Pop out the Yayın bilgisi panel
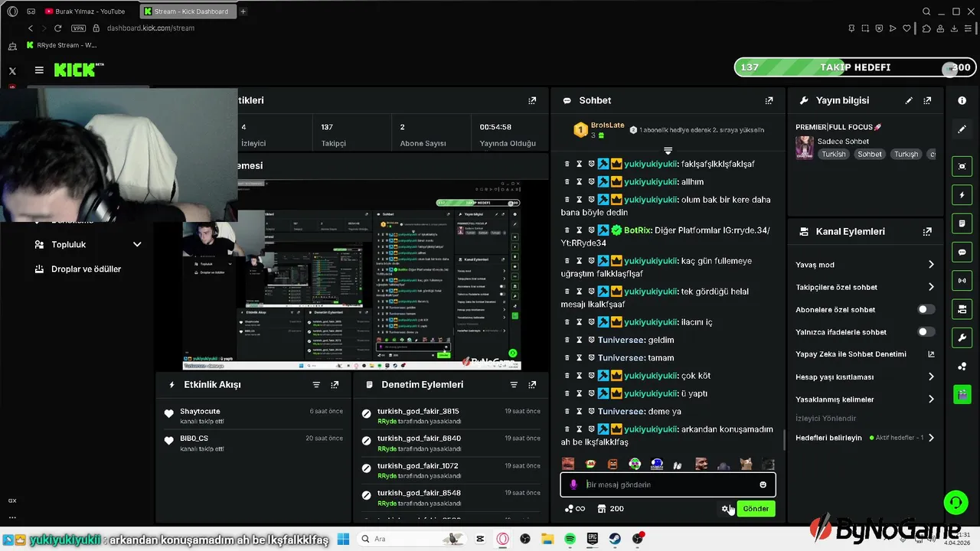The image size is (980, 551). pyautogui.click(x=927, y=100)
